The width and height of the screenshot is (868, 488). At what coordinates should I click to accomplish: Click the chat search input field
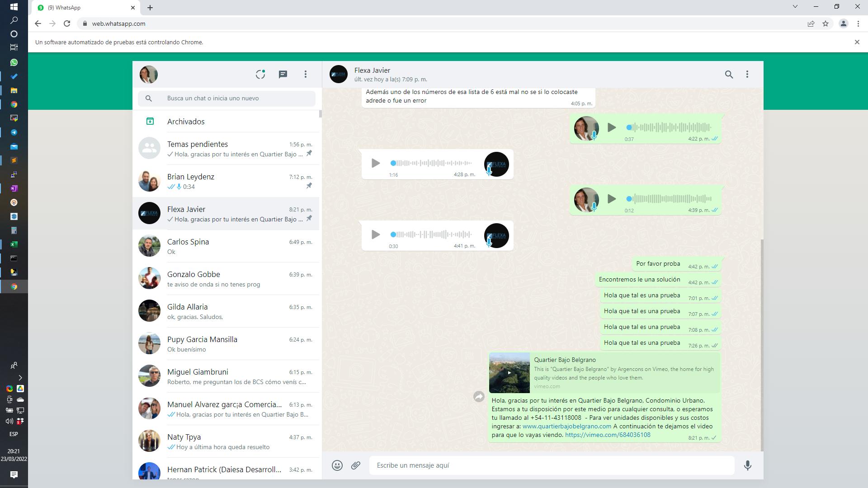(227, 99)
